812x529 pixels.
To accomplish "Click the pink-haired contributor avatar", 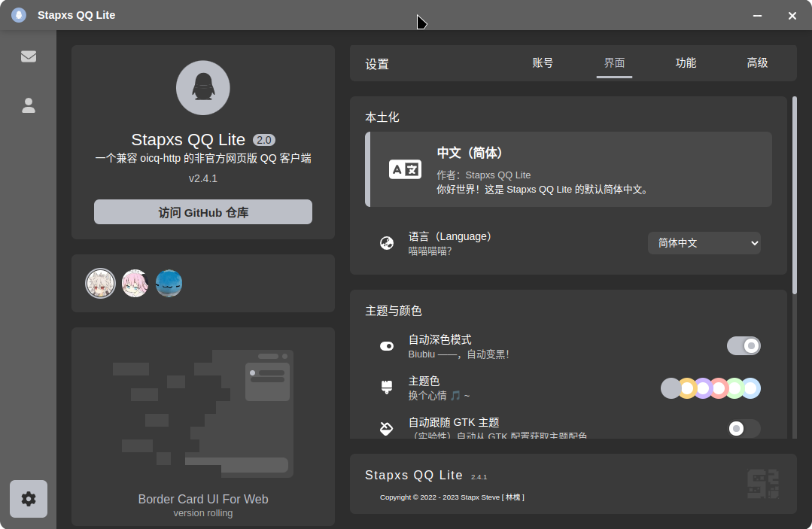I will coord(135,283).
